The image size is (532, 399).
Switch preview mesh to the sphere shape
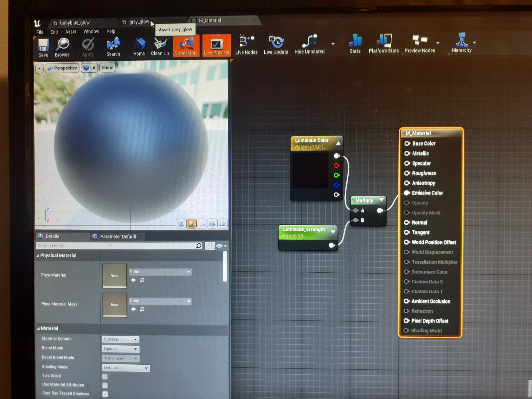pos(192,224)
